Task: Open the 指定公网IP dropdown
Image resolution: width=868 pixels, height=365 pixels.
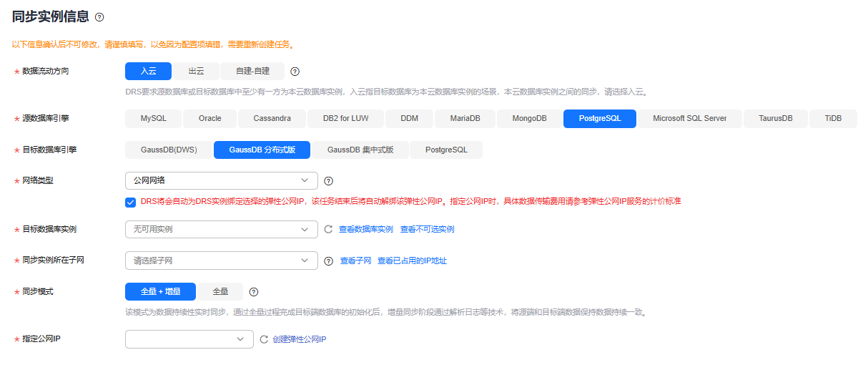Action: [x=189, y=339]
